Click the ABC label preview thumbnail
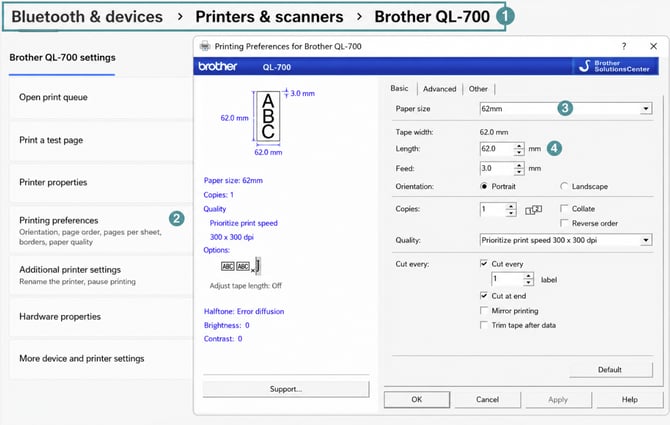This screenshot has width=670, height=425. pyautogui.click(x=268, y=116)
